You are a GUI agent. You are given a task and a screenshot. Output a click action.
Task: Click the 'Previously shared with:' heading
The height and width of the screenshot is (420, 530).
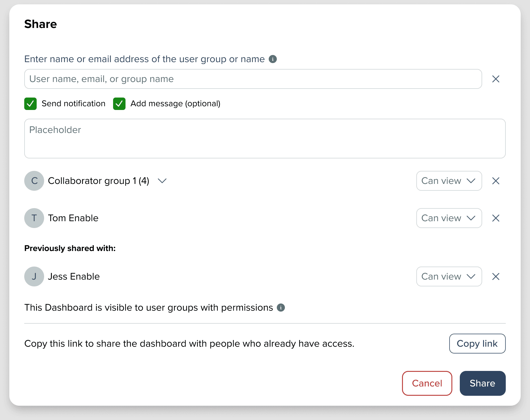click(x=70, y=248)
